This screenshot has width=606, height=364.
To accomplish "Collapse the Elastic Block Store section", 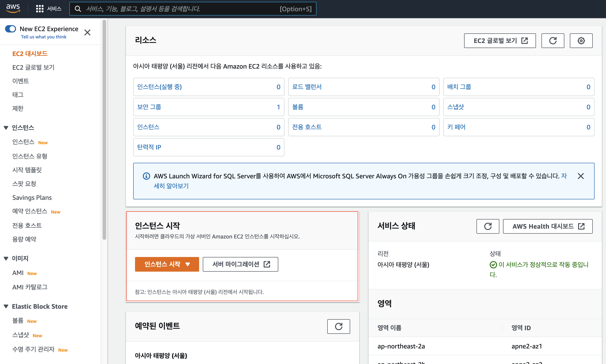I will click(6, 306).
